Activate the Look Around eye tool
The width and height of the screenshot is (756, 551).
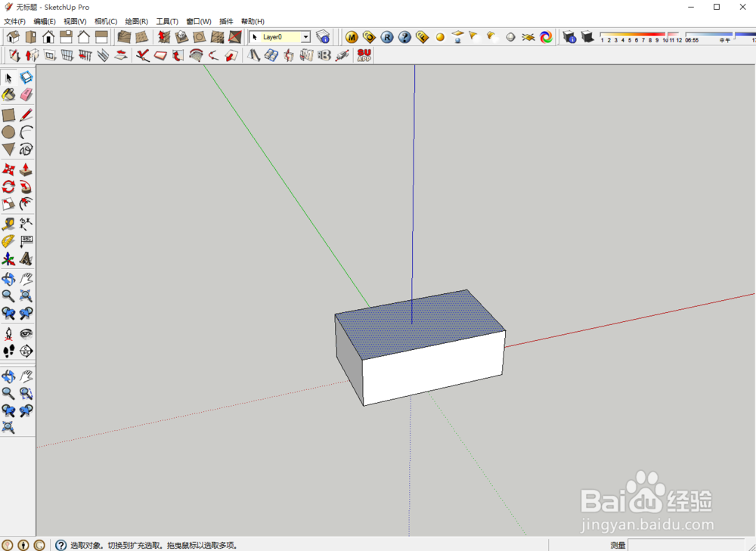coord(26,333)
